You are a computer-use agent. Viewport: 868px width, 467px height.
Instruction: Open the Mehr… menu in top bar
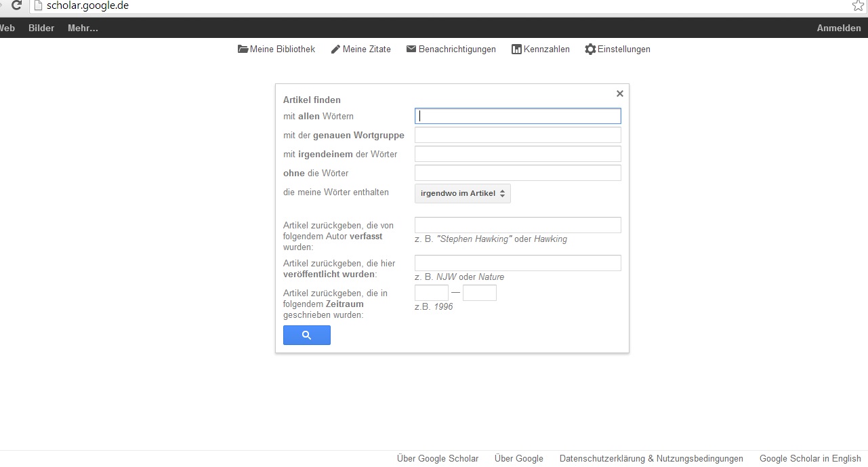pyautogui.click(x=83, y=28)
